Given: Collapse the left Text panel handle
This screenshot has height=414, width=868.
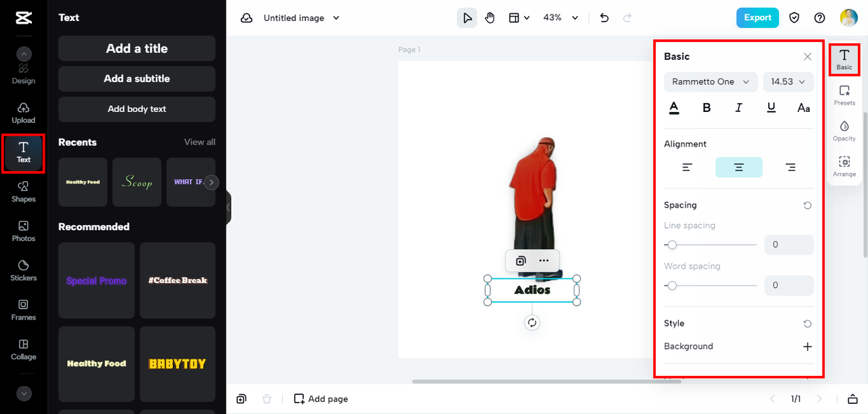Looking at the screenshot, I should [x=229, y=207].
